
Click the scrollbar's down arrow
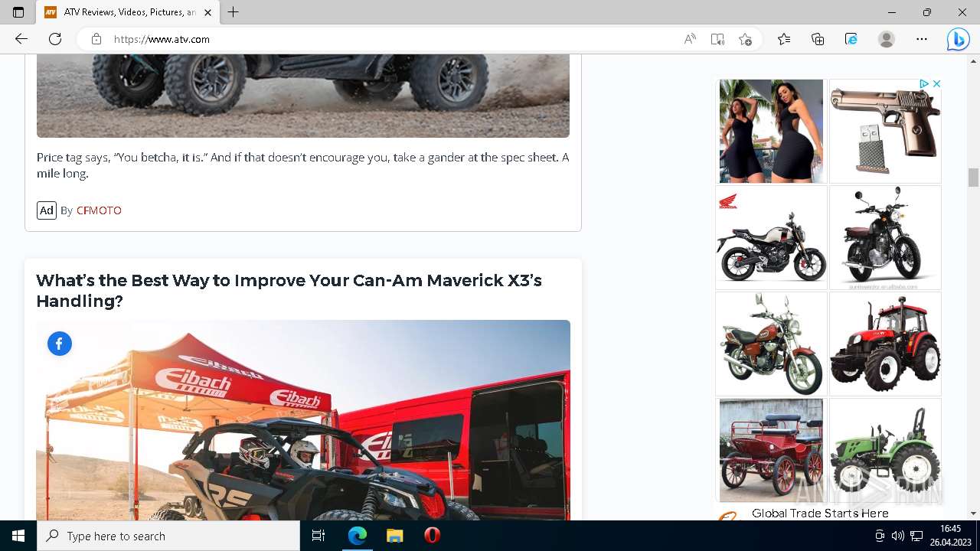[x=973, y=514]
